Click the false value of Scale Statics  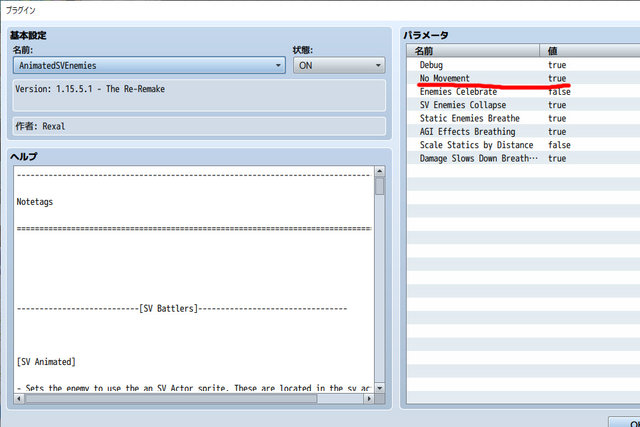559,145
